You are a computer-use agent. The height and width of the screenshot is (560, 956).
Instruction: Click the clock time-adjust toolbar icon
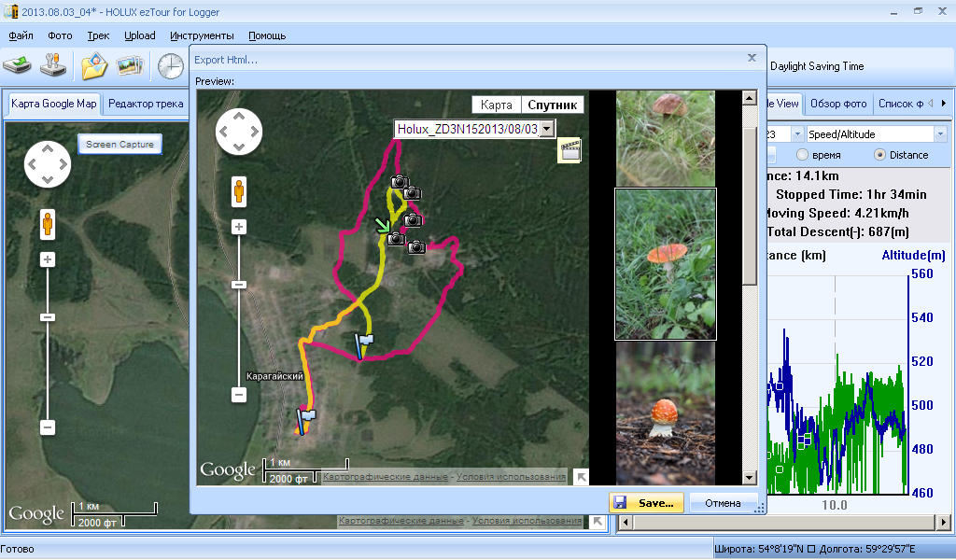coord(171,66)
